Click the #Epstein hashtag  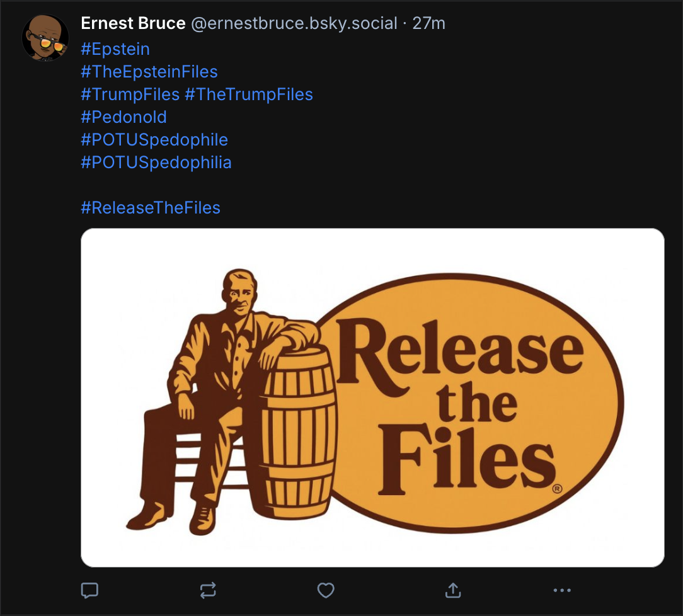click(115, 49)
